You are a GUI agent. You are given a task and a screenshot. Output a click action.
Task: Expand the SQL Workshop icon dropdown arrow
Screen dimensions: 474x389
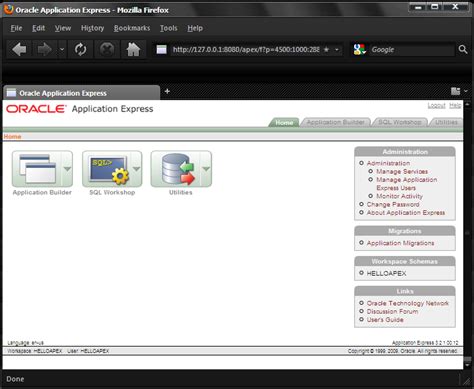pyautogui.click(x=137, y=169)
